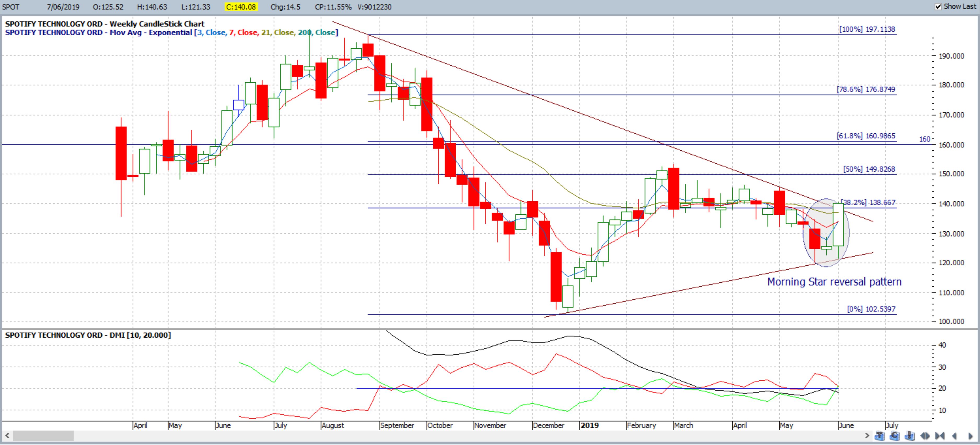Screen dimensions: 980x445
Task: Click the low price L:121.33
Action: pos(196,7)
